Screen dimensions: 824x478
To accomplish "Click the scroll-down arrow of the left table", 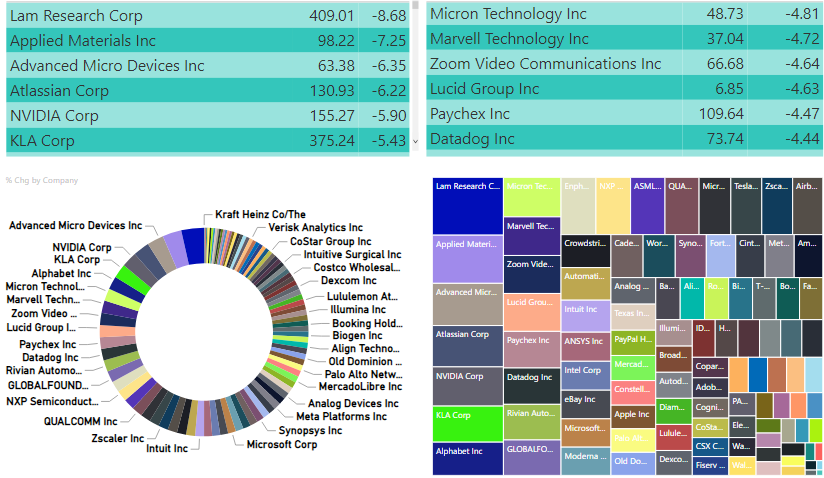I will pos(415,141).
